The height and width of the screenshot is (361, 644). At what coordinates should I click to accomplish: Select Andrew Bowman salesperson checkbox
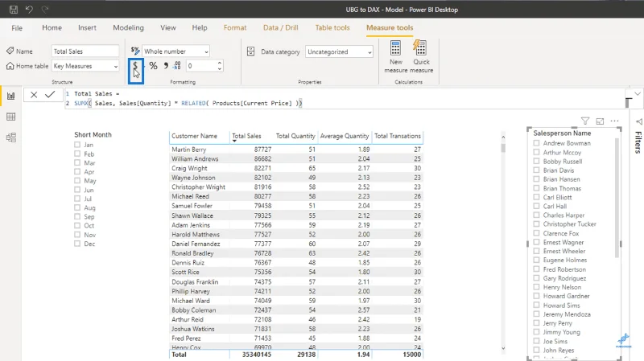tap(536, 143)
